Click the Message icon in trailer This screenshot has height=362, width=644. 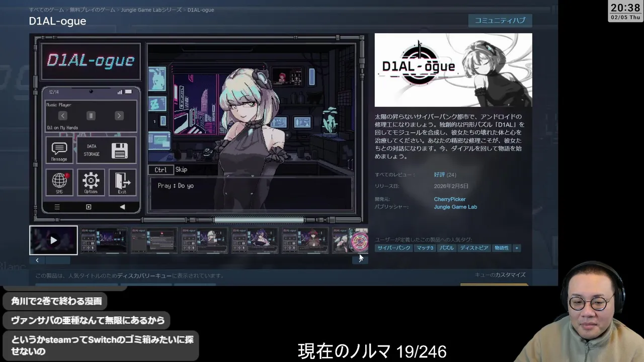59,150
